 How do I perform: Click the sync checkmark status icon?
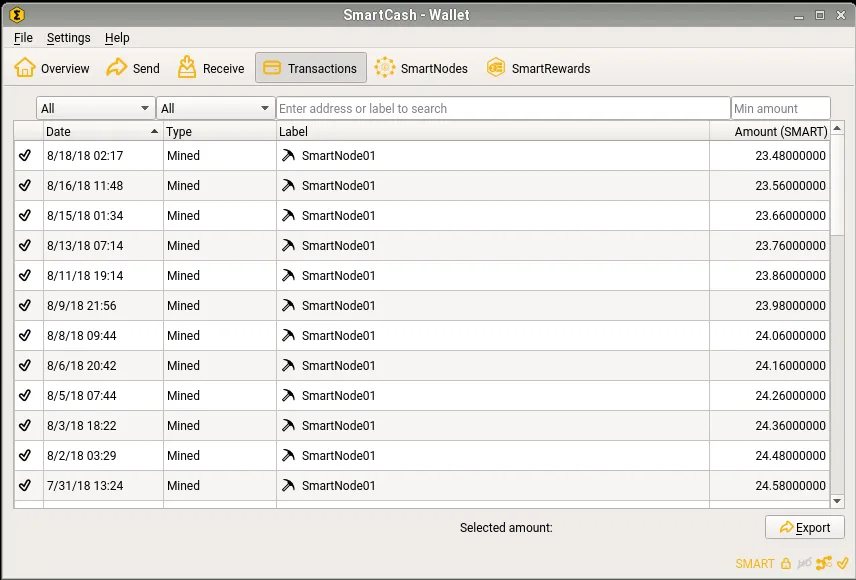click(x=843, y=563)
